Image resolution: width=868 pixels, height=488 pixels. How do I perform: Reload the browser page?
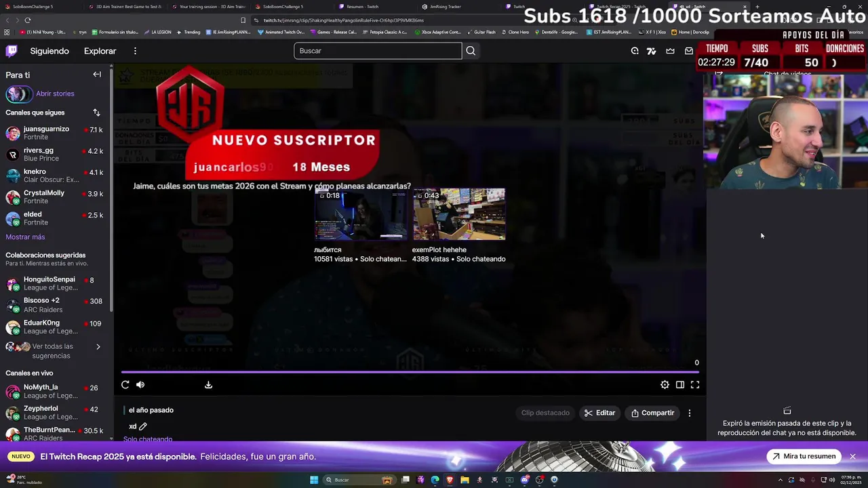[28, 20]
